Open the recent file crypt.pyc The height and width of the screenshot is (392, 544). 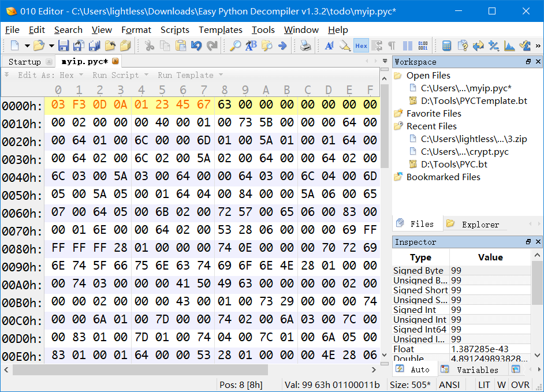tap(464, 152)
